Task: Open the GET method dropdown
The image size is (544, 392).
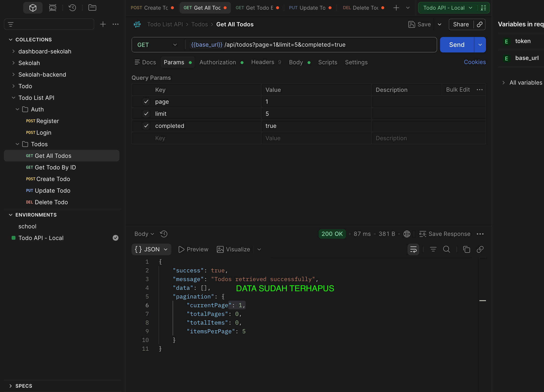Action: (157, 45)
